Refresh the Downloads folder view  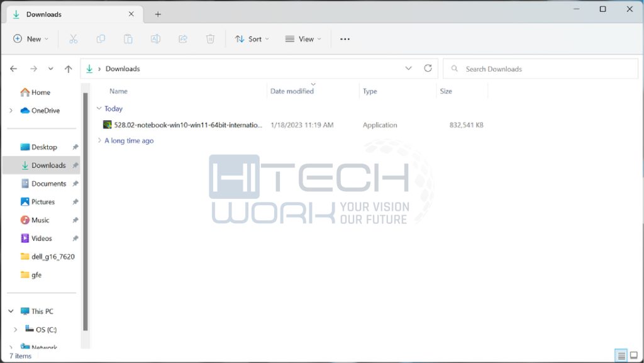coord(428,68)
